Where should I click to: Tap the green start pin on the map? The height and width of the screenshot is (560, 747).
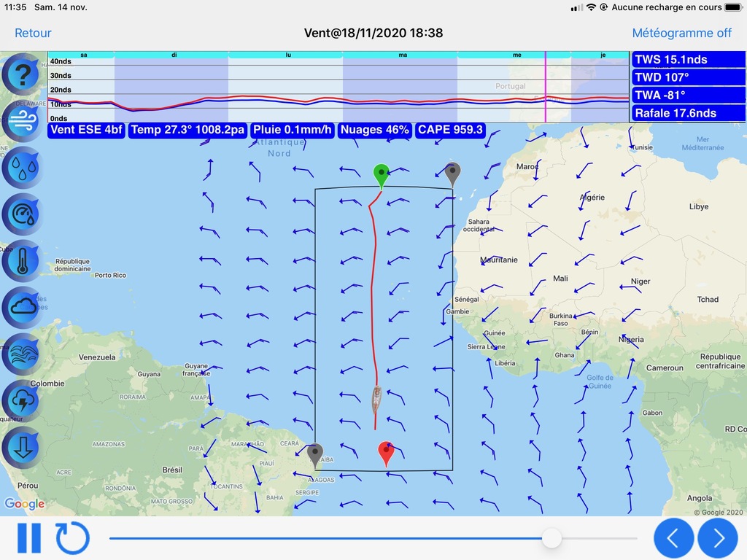[x=381, y=176]
